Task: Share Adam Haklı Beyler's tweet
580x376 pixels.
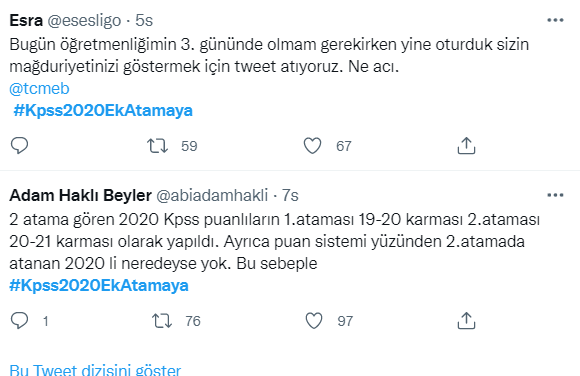Action: (x=466, y=320)
